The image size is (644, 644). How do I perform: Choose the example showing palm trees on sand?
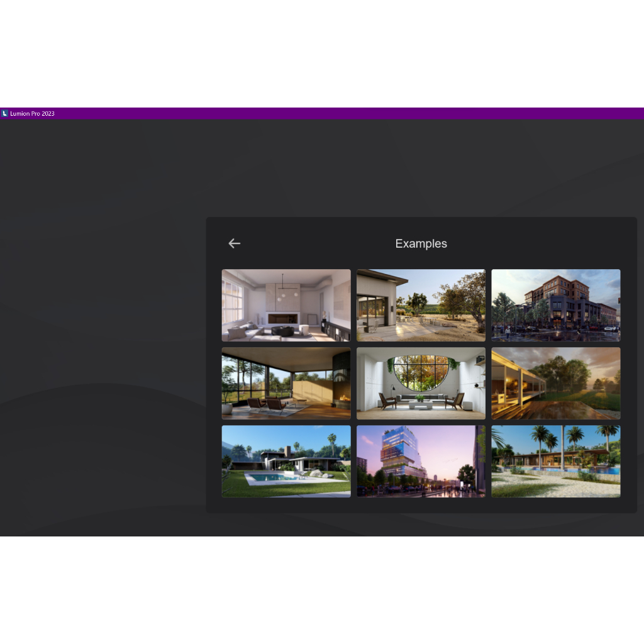[x=555, y=461]
